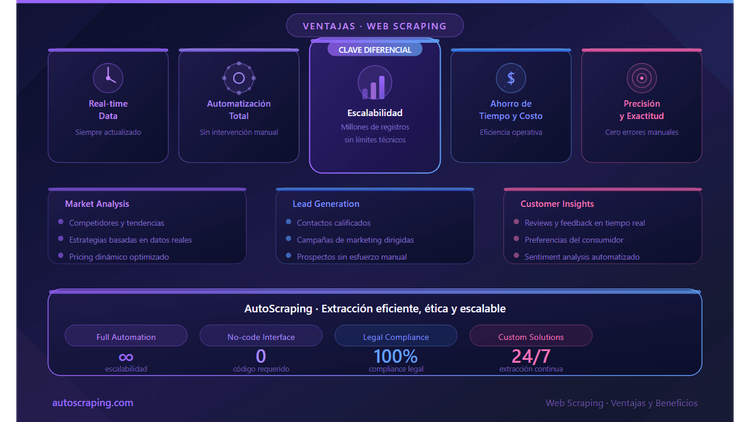The height and width of the screenshot is (422, 750).
Task: Click the Precisión y Exactitud title
Action: point(641,110)
